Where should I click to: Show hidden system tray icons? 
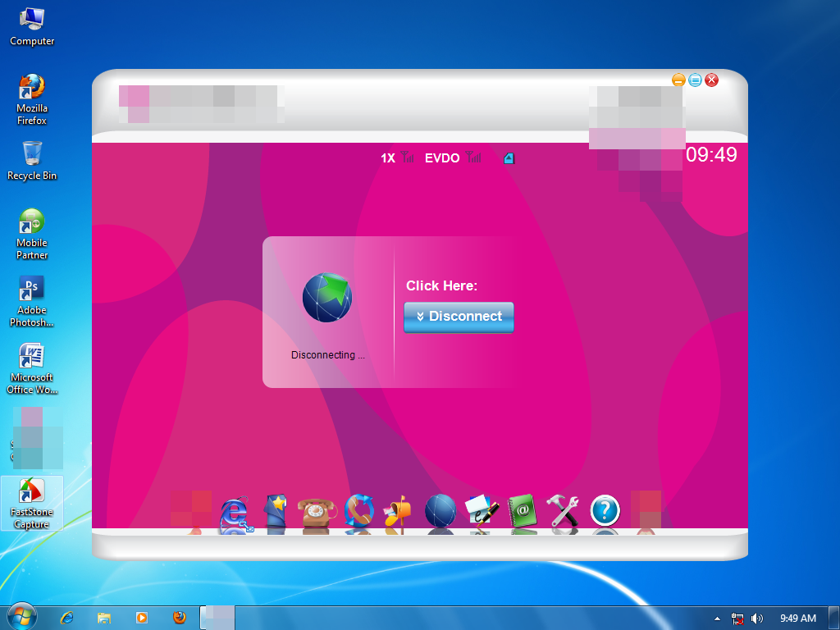(717, 619)
